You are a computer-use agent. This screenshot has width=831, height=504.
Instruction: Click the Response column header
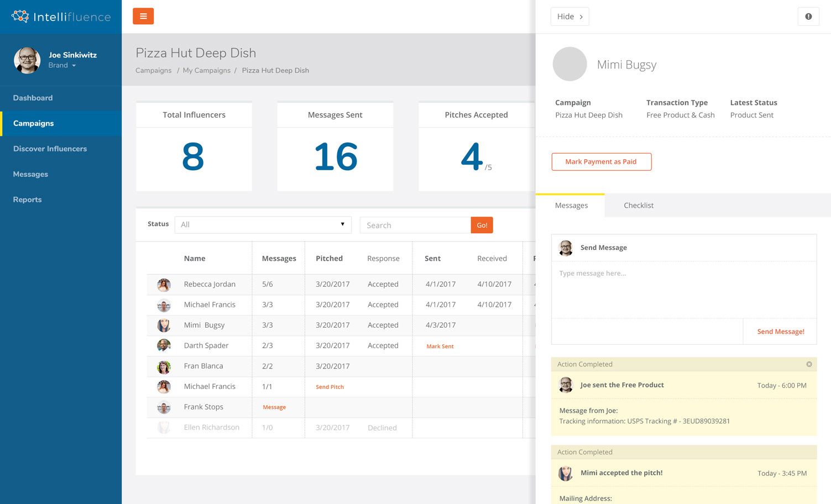[x=383, y=258]
